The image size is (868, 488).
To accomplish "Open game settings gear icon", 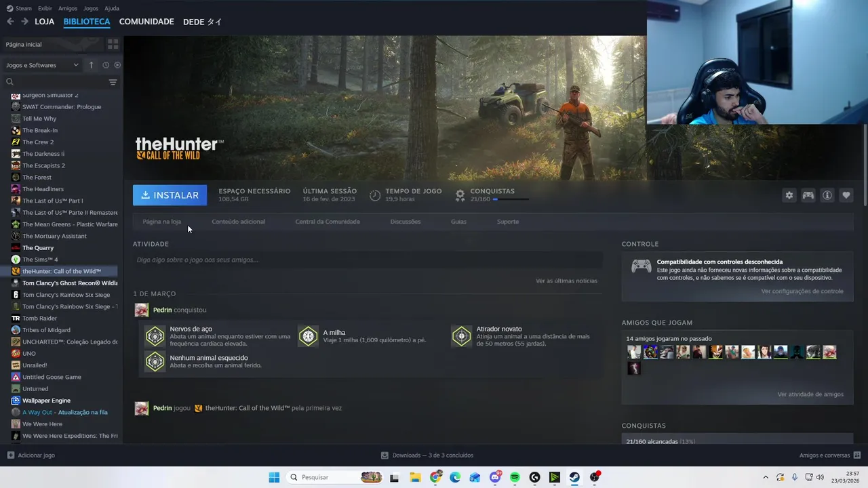I will pyautogui.click(x=789, y=195).
